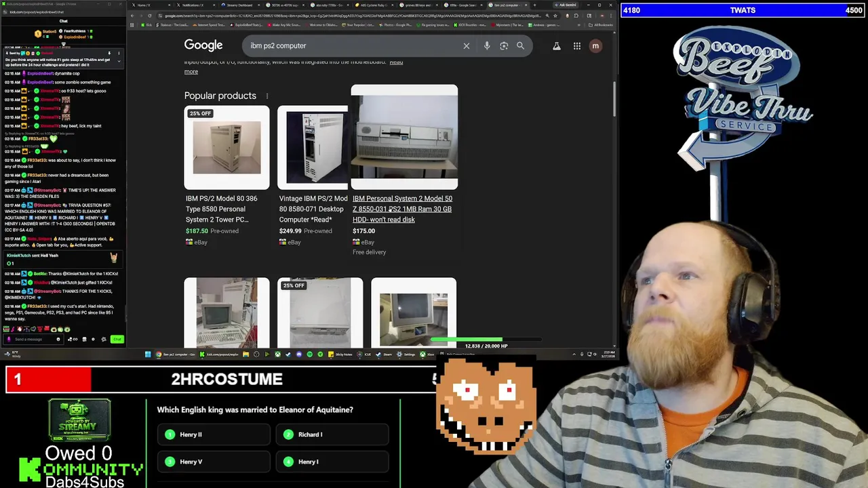Open Sticky Notes from the taskbar
The height and width of the screenshot is (488, 868).
pyautogui.click(x=340, y=354)
